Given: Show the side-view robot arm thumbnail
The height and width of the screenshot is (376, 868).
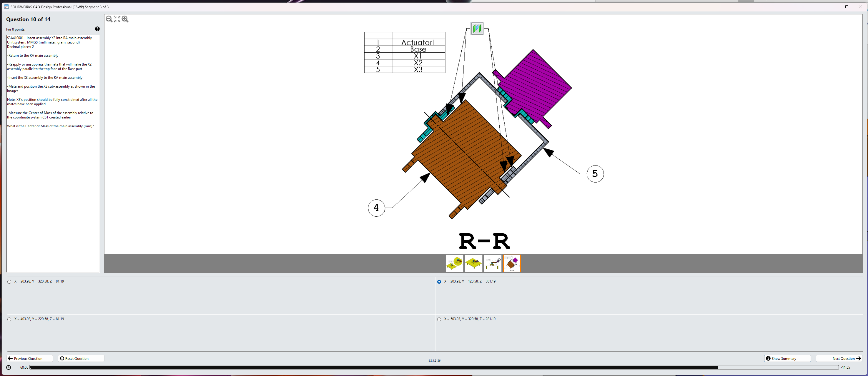Looking at the screenshot, I should coord(493,263).
